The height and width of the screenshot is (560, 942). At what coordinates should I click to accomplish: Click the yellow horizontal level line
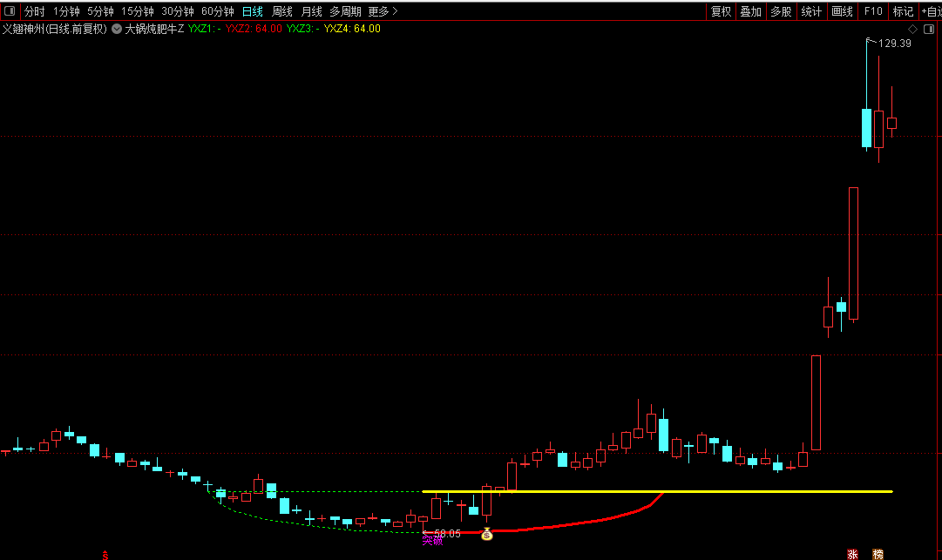click(x=658, y=491)
